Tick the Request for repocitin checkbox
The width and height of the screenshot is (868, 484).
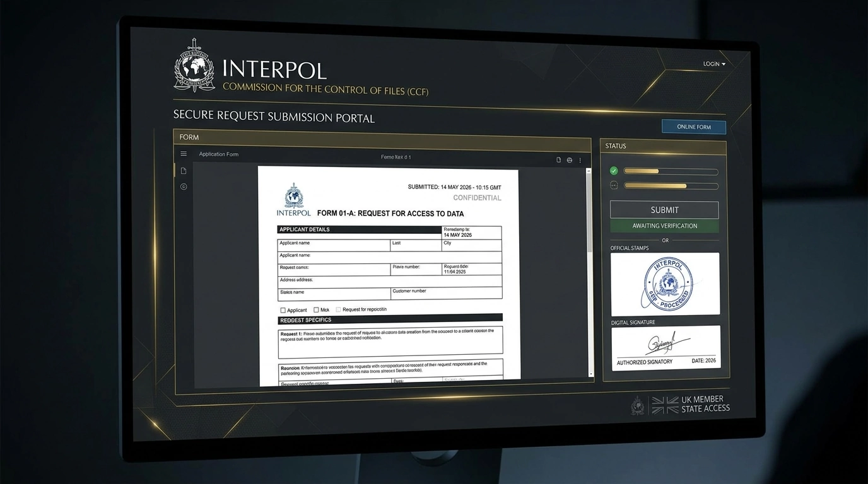(x=338, y=309)
